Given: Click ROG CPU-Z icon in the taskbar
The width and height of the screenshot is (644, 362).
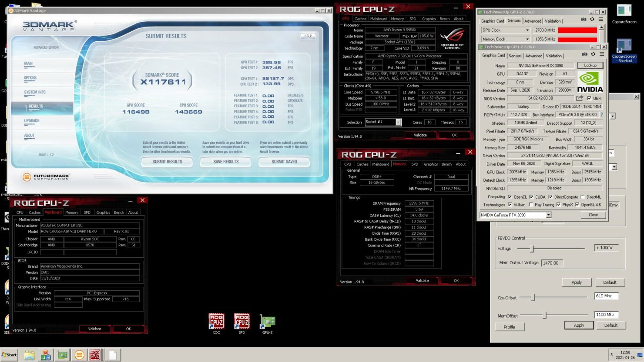Looking at the screenshot, I should point(95,355).
